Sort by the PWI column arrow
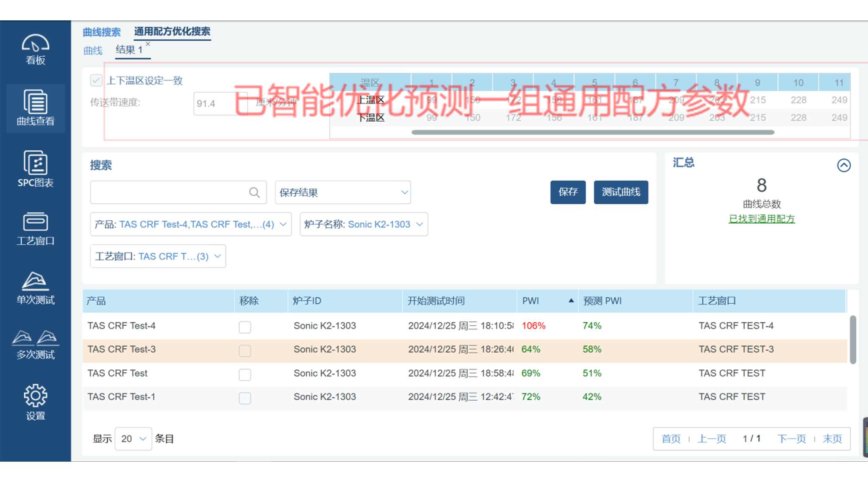The image size is (868, 482). [571, 301]
